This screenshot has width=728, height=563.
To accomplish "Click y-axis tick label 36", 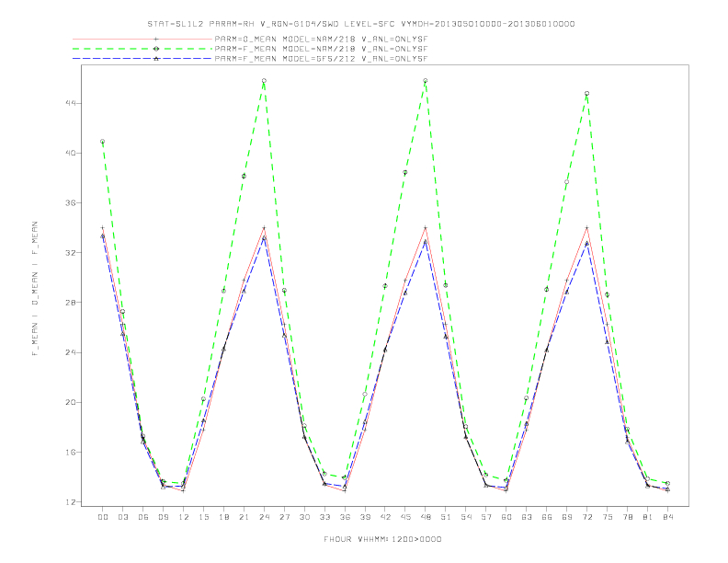I will click(71, 203).
